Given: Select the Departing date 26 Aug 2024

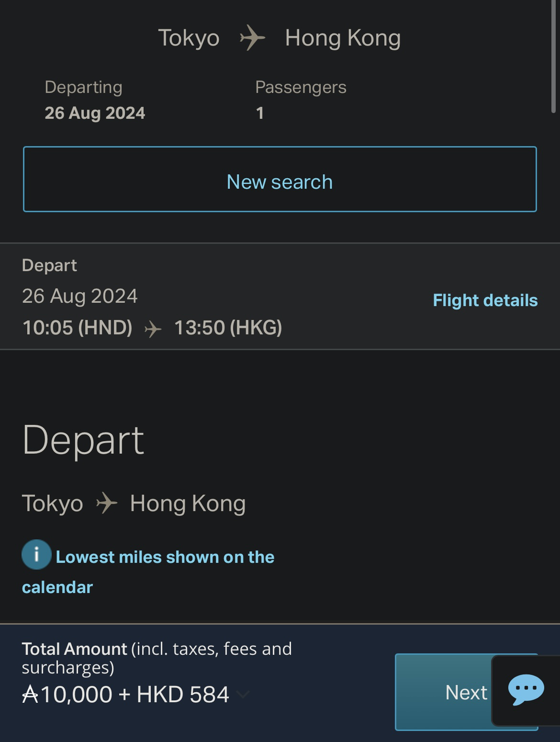Looking at the screenshot, I should coord(95,113).
